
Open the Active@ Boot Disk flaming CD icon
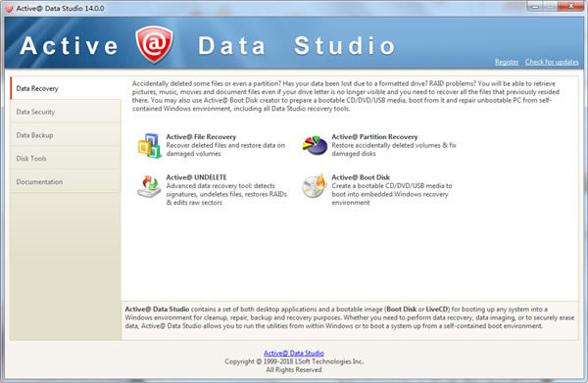point(315,186)
